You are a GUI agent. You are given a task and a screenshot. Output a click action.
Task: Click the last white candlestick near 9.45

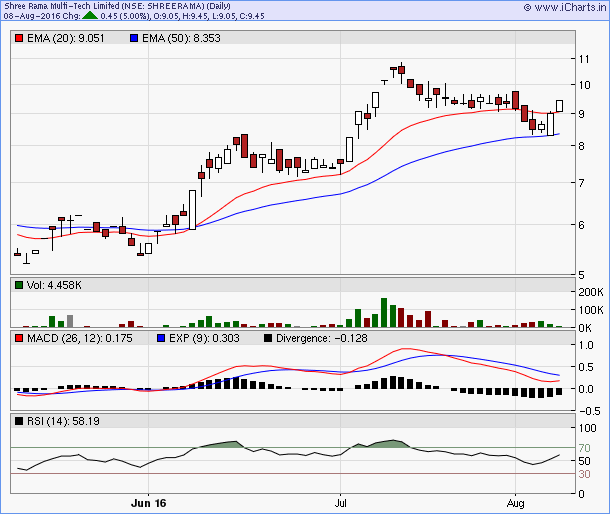coord(559,106)
